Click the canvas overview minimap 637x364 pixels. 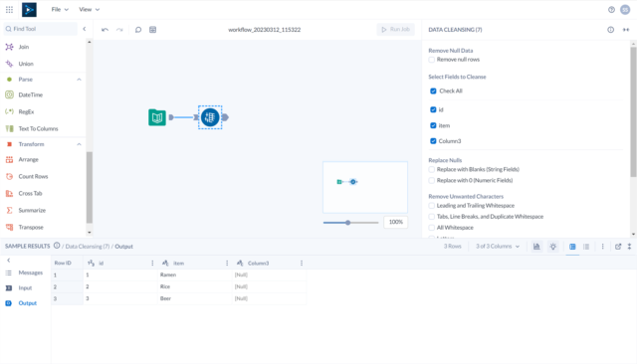click(x=365, y=187)
